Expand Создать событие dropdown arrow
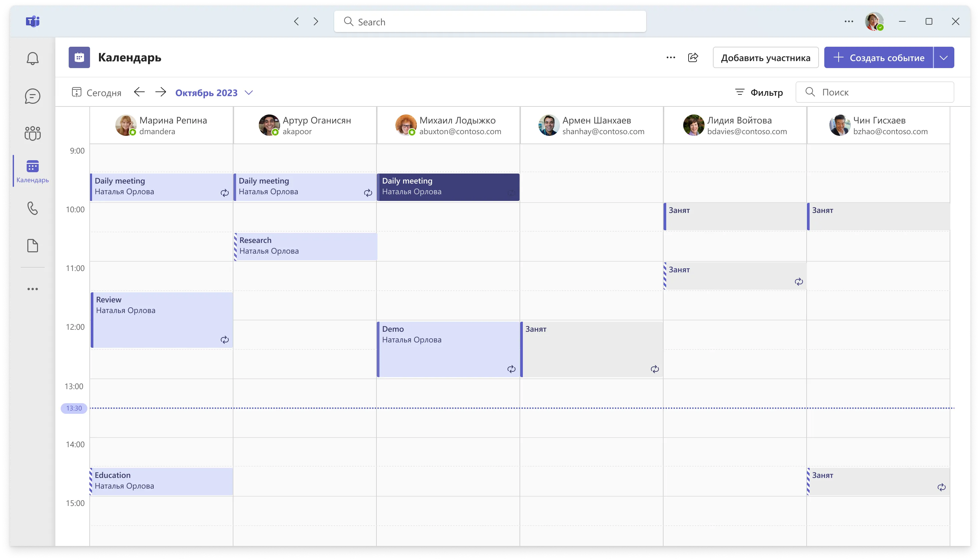This screenshot has width=980, height=560. click(944, 58)
